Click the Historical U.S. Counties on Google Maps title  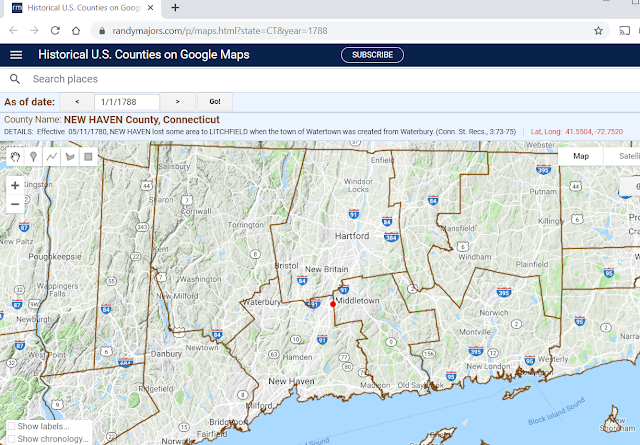[x=144, y=55]
